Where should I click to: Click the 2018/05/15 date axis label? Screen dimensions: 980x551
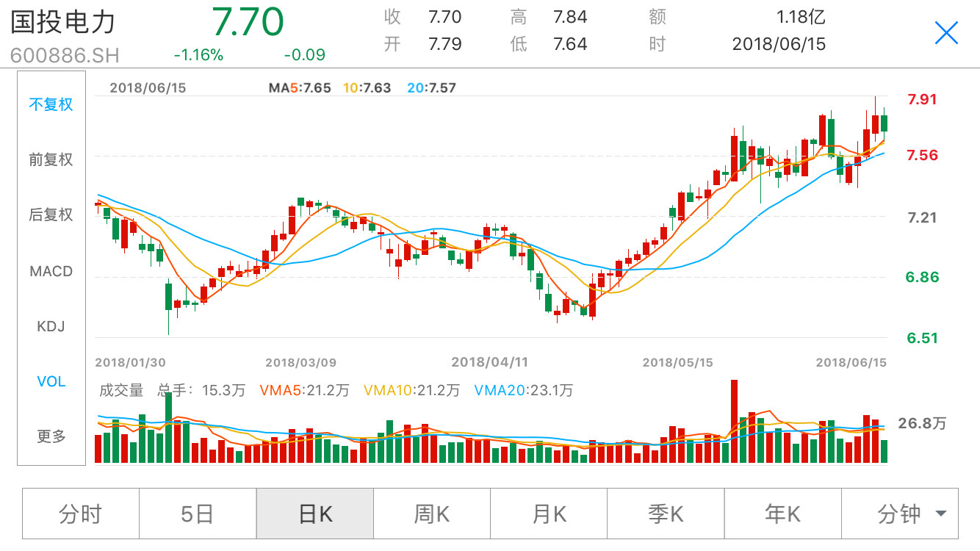pos(677,362)
